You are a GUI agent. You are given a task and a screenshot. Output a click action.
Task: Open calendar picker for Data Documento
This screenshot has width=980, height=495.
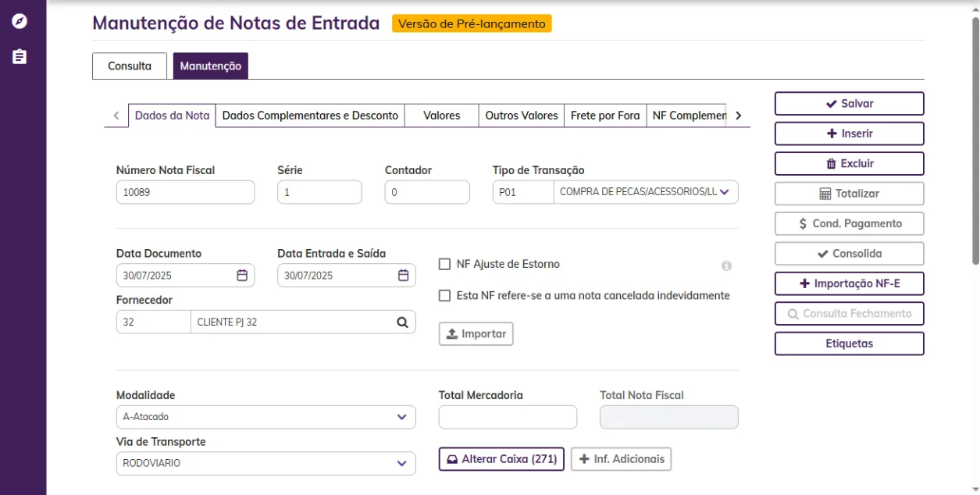pyautogui.click(x=242, y=276)
